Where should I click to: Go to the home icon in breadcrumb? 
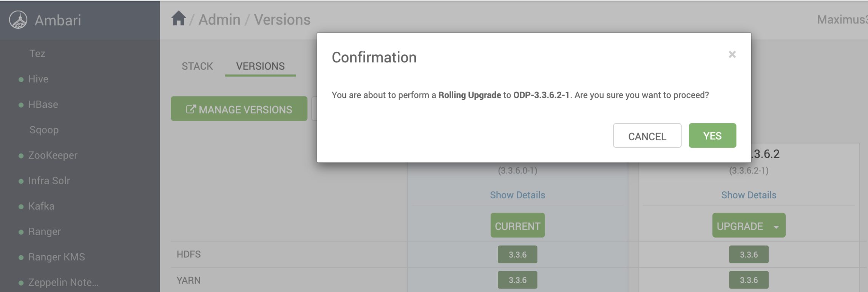click(179, 19)
